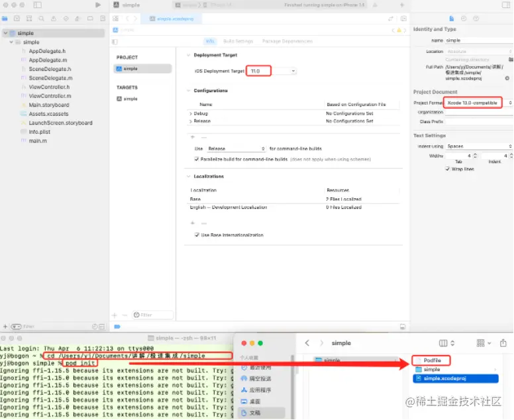Viewport: 514px width, 420px height.
Task: Open the Breakpoint navigator icon
Action: tap(90, 19)
